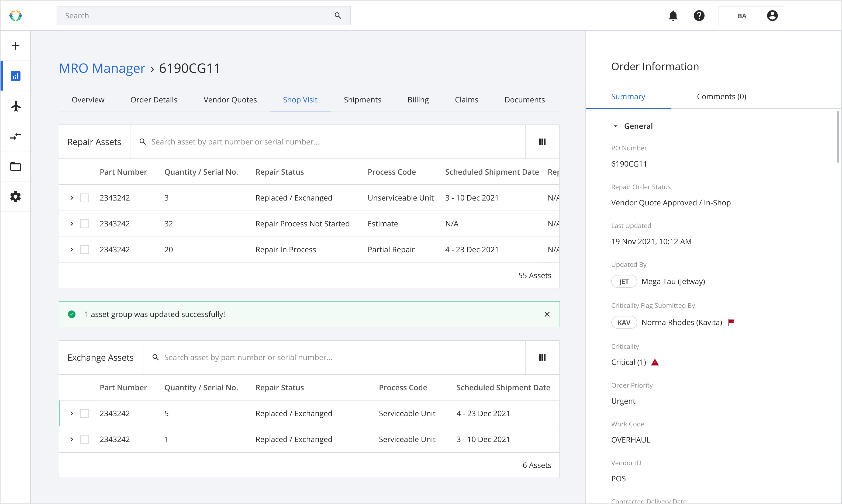This screenshot has height=504, width=842.
Task: Switch to the Order Details tab
Action: coord(154,100)
